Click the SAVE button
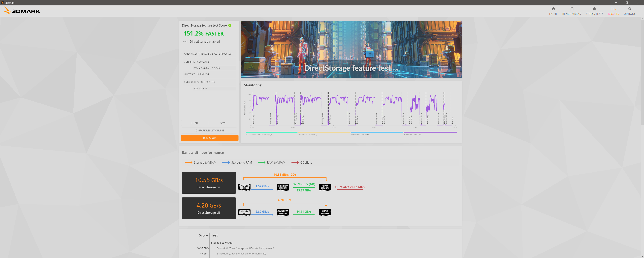The image size is (644, 258). pyautogui.click(x=223, y=123)
